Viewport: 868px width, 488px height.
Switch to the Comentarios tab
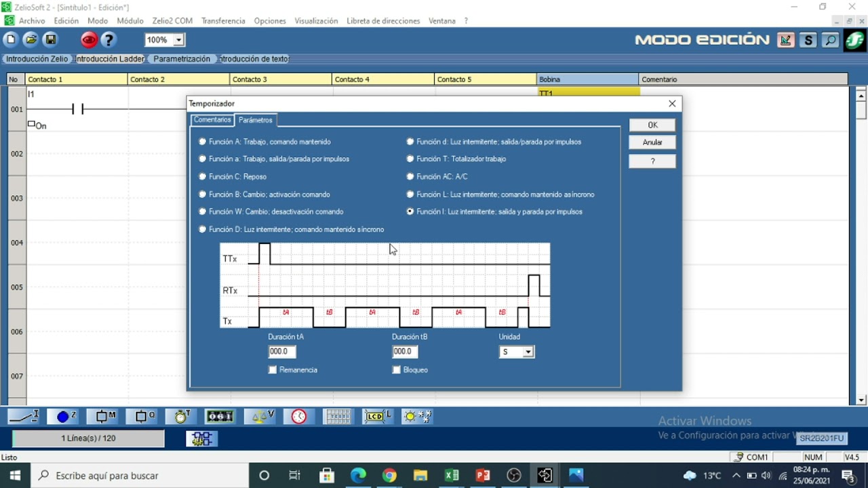tap(212, 120)
